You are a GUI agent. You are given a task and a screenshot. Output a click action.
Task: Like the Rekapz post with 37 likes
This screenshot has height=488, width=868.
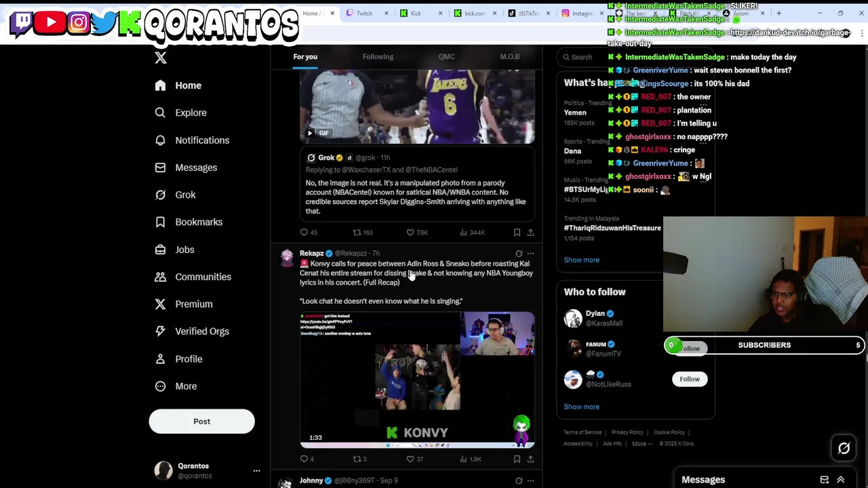[x=414, y=459]
